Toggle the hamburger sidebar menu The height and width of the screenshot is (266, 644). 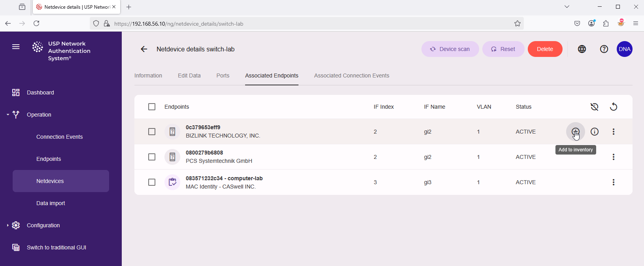pos(16,47)
